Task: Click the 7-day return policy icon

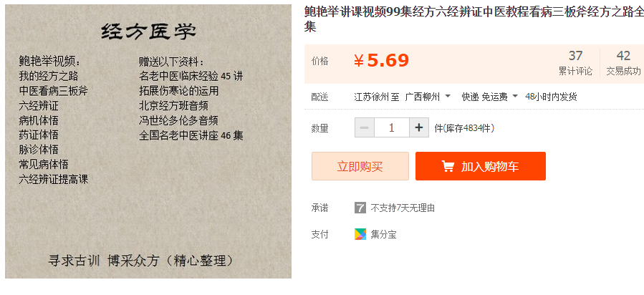Action: click(x=360, y=208)
